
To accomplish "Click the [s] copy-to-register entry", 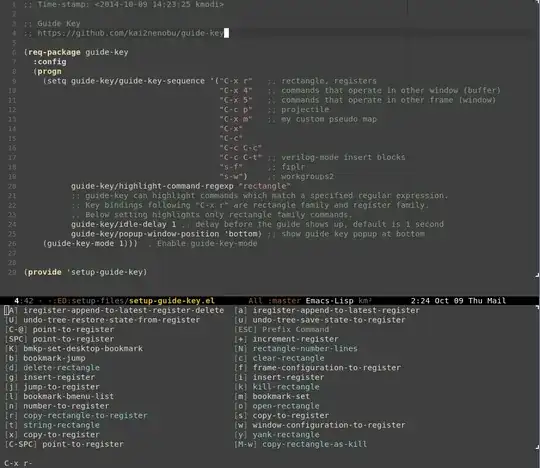I will pos(282,416).
